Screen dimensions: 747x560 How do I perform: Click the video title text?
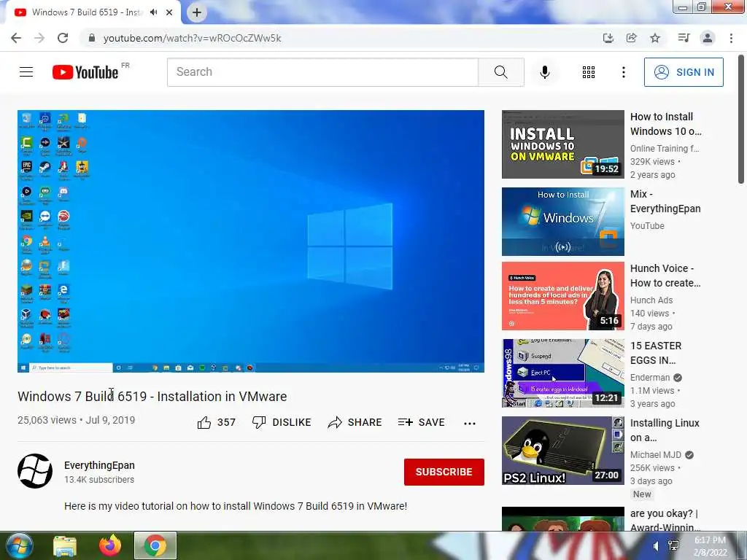coord(152,396)
